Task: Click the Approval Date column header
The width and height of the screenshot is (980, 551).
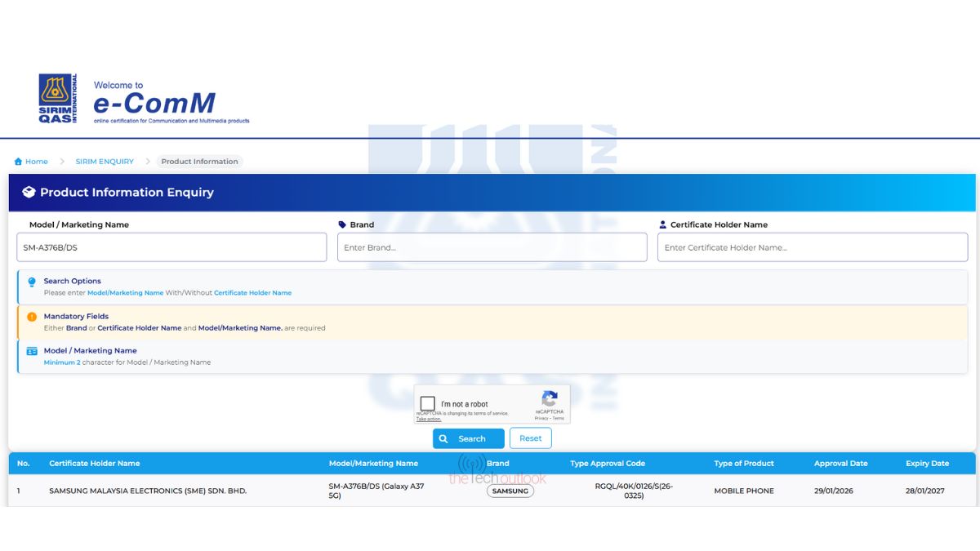Action: (x=840, y=464)
